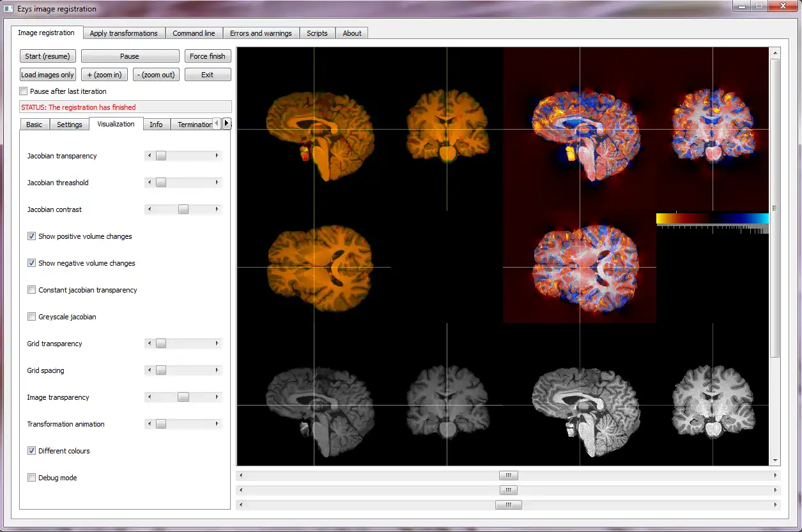Open Errors and warnings tab
Image resolution: width=802 pixels, height=532 pixels.
(x=261, y=33)
